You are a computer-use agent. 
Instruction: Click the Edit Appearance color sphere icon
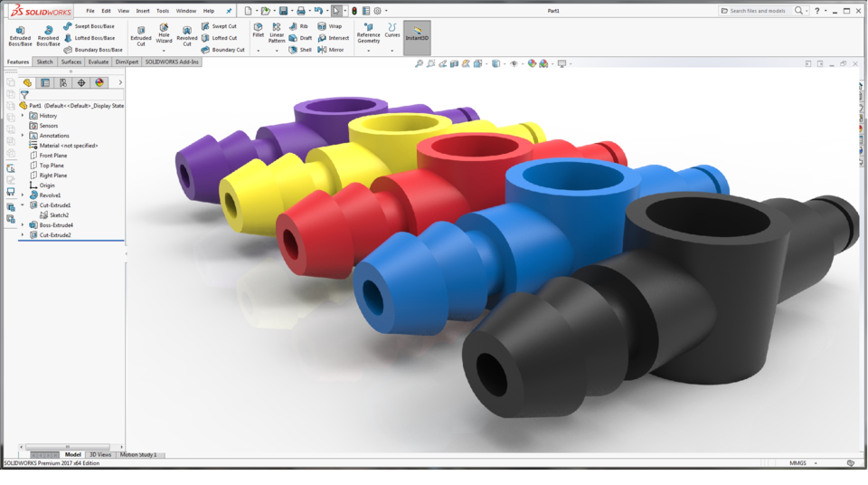pos(532,63)
